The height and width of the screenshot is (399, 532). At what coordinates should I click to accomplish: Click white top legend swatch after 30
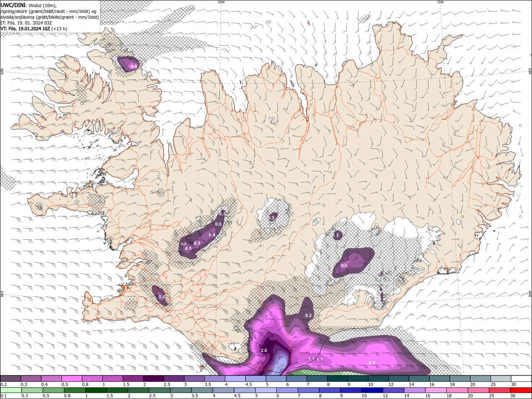tap(521, 379)
